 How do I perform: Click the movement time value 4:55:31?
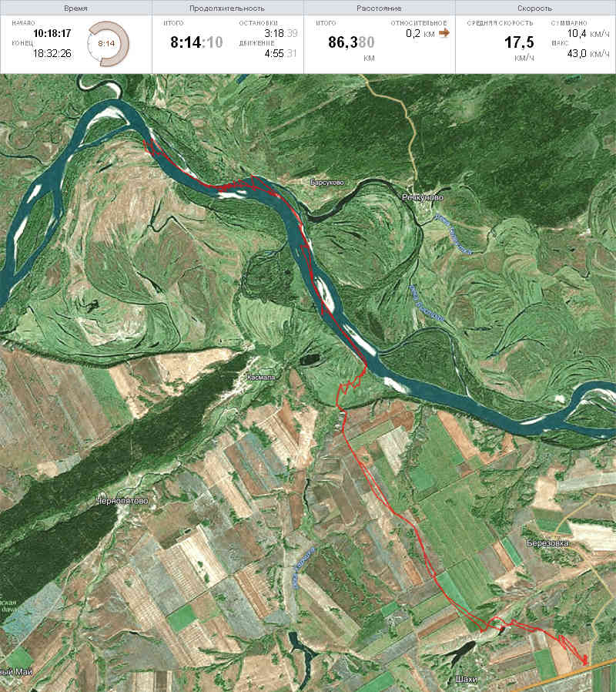[281, 53]
